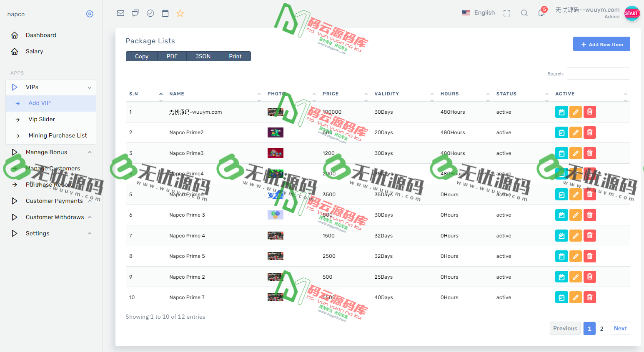The image size is (644, 352).
Task: Click the notification bell with 5 alerts
Action: (x=541, y=13)
